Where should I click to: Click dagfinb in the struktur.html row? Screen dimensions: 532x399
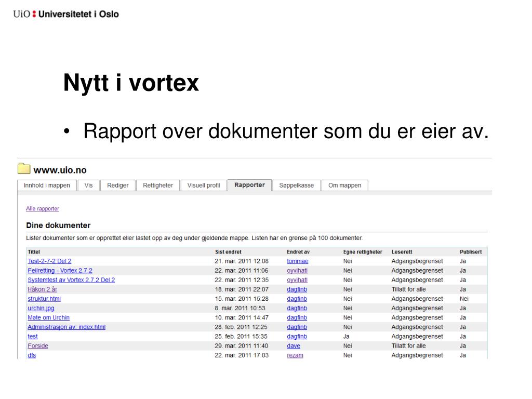coord(297,299)
